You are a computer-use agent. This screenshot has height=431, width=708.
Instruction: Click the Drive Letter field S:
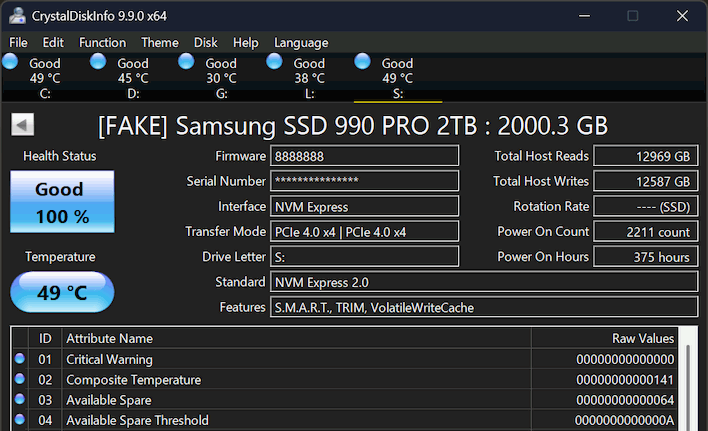(x=364, y=257)
